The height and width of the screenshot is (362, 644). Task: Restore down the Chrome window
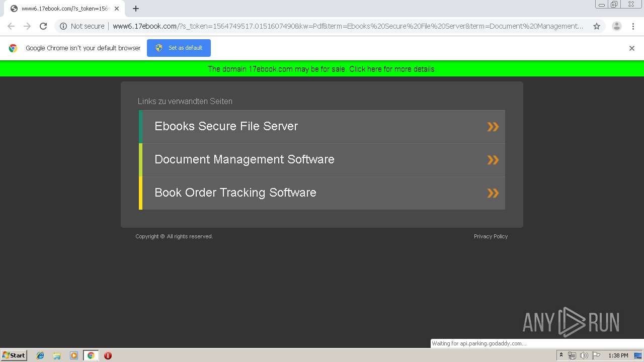[x=614, y=5]
